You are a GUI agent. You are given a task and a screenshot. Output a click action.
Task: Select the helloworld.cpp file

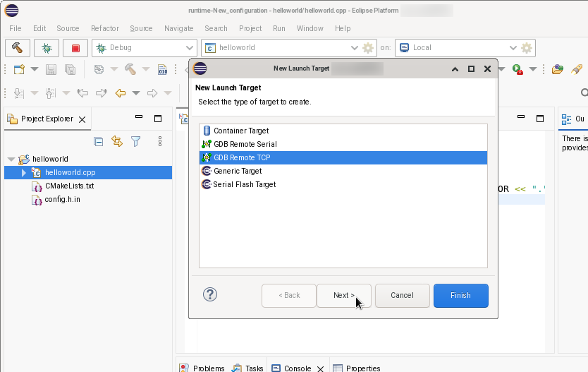(70, 173)
